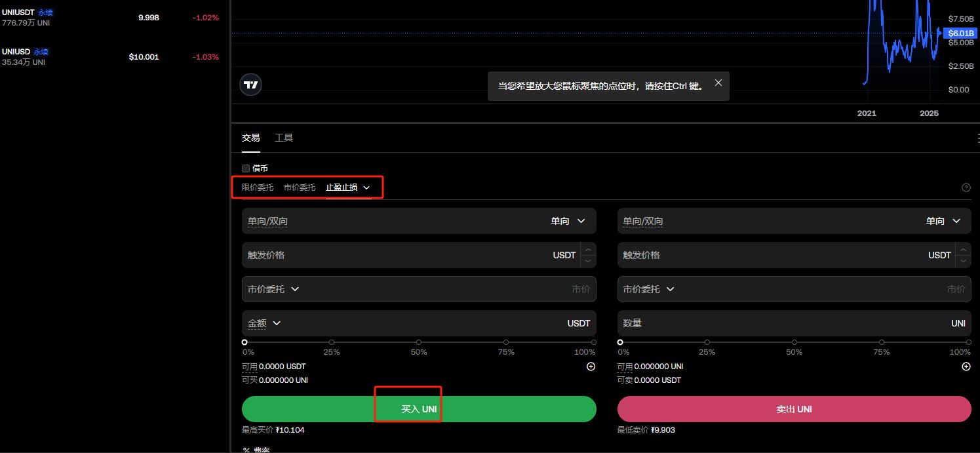This screenshot has height=453, width=980.
Task: Decrease buy-side trigger price with down arrow
Action: click(588, 261)
